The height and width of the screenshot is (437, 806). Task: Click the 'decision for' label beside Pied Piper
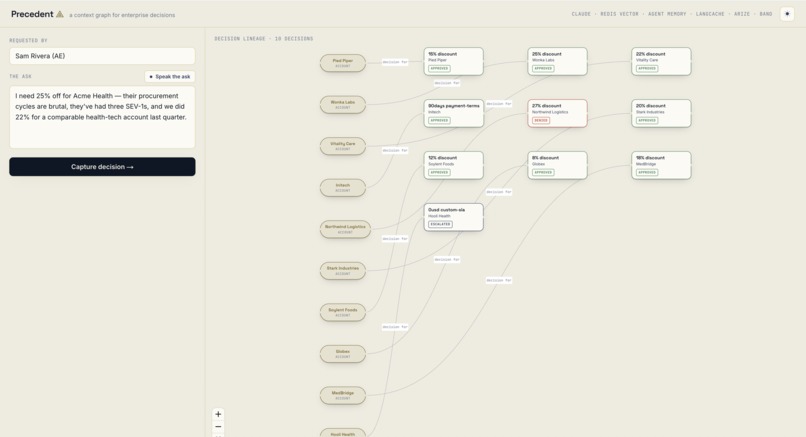tap(395, 62)
